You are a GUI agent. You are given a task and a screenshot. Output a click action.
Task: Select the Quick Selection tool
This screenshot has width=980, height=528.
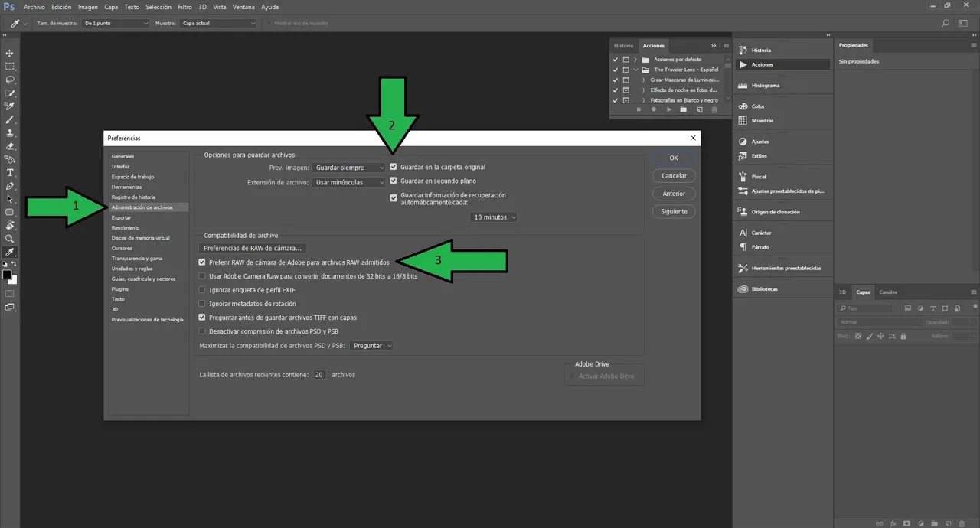point(10,93)
